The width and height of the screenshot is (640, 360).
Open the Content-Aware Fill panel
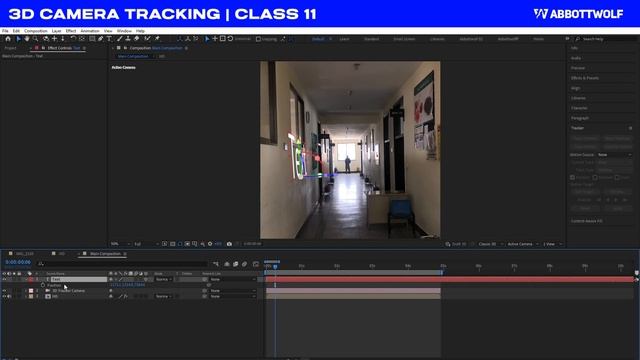coord(587,221)
